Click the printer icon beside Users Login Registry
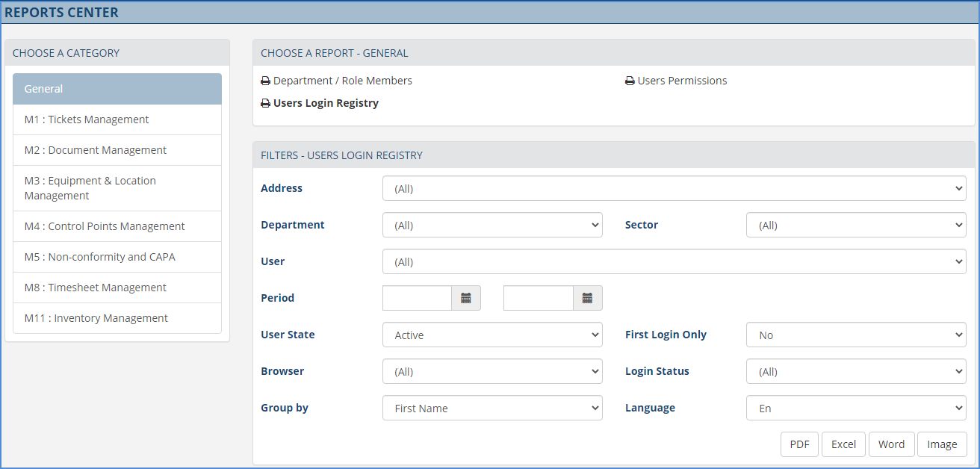The height and width of the screenshot is (469, 980). click(x=266, y=103)
